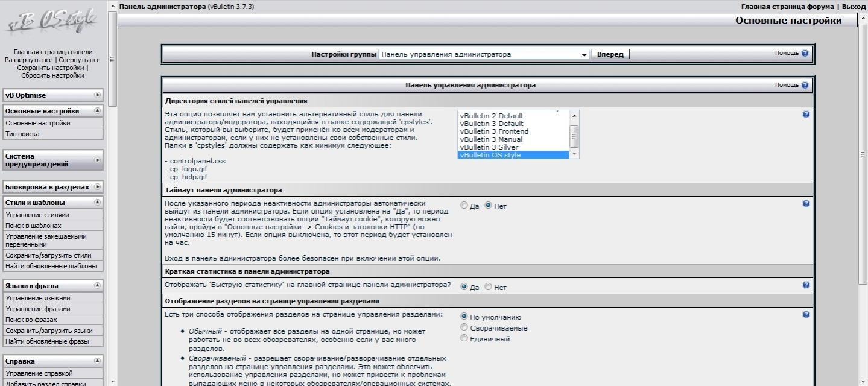Expand the Блокировка в разделах group

pos(98,187)
